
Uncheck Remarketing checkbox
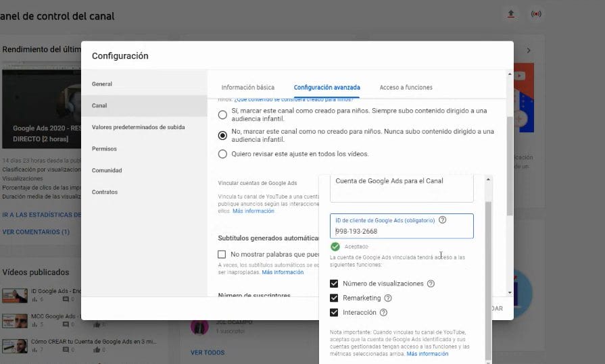(x=334, y=298)
